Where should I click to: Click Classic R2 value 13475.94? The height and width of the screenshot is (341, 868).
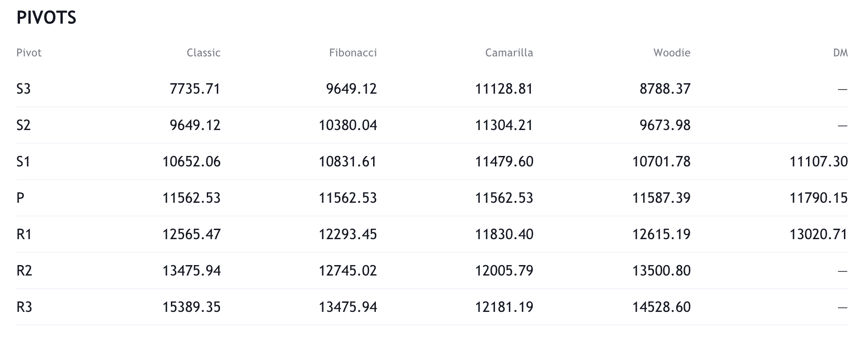click(x=192, y=271)
